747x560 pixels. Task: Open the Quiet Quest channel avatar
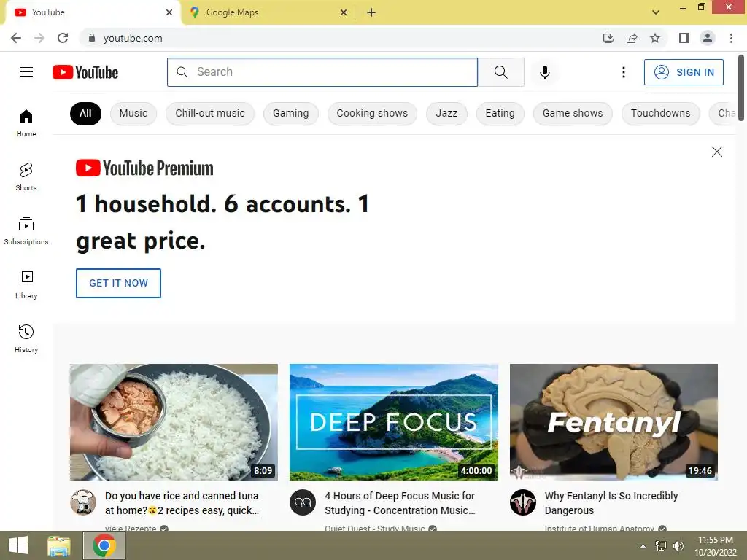pyautogui.click(x=303, y=502)
